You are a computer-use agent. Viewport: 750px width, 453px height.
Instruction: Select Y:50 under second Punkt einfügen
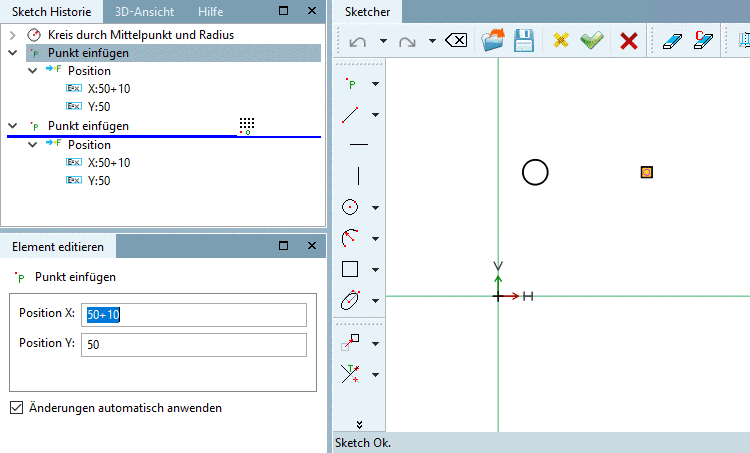[99, 180]
